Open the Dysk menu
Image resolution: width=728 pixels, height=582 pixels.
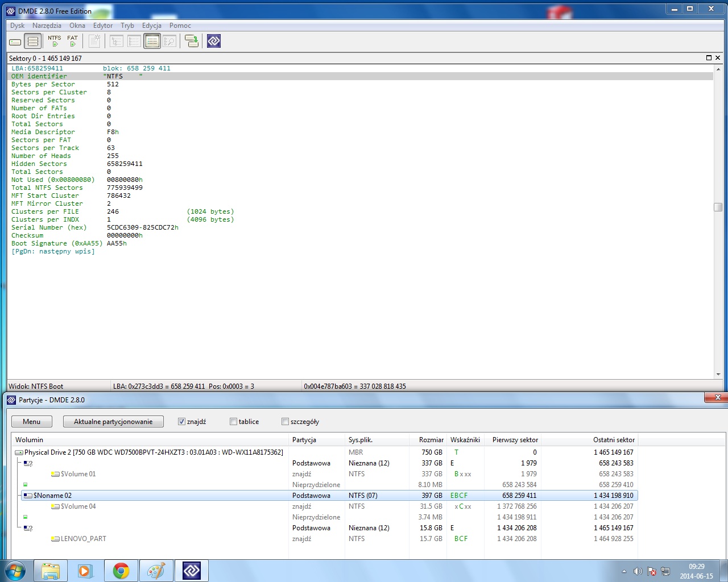tap(18, 26)
